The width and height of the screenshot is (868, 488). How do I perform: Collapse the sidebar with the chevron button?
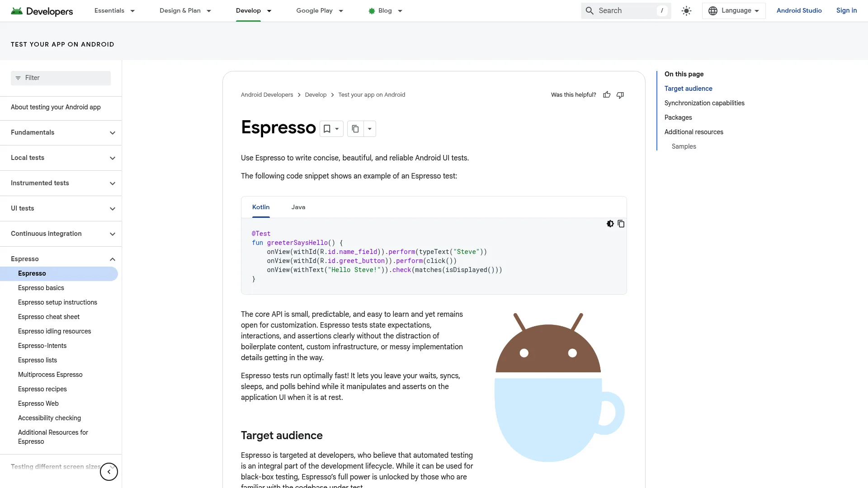pos(109,472)
